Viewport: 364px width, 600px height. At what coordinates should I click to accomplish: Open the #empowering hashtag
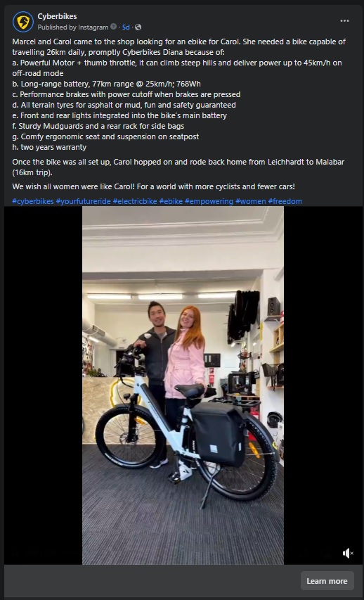click(x=209, y=201)
